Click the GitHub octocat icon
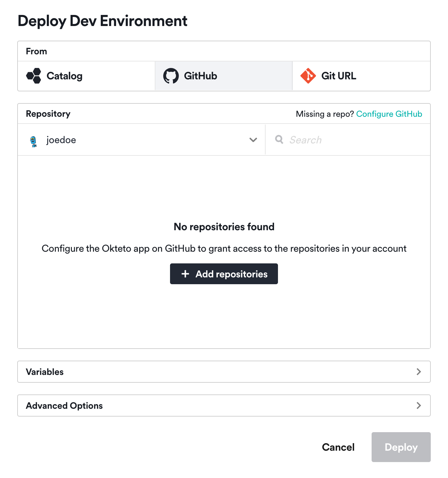 pos(171,75)
